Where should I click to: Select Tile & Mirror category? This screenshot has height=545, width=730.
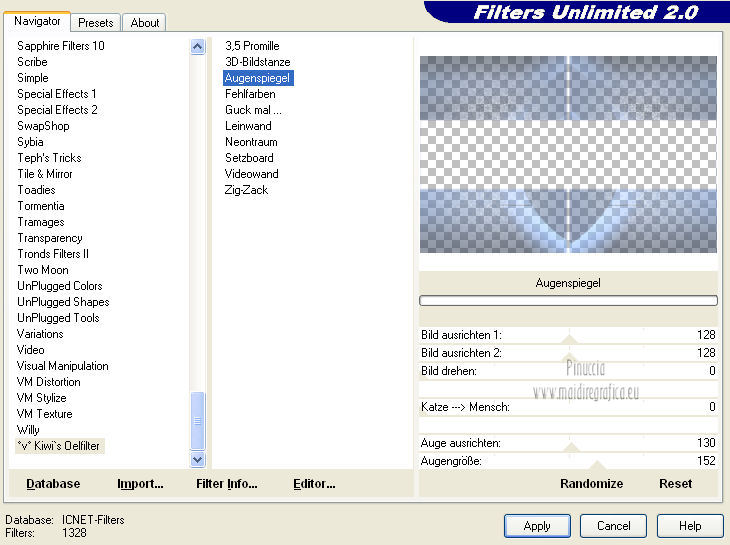pyautogui.click(x=45, y=174)
